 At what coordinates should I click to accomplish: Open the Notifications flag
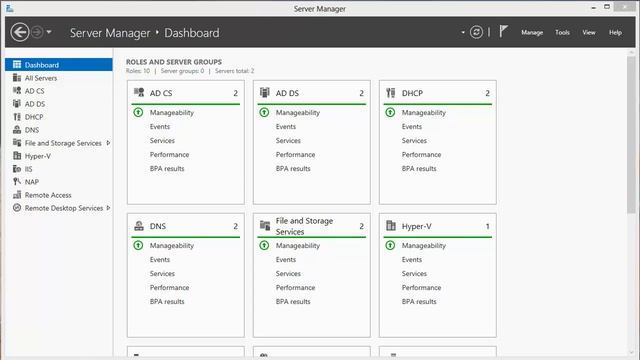503,31
